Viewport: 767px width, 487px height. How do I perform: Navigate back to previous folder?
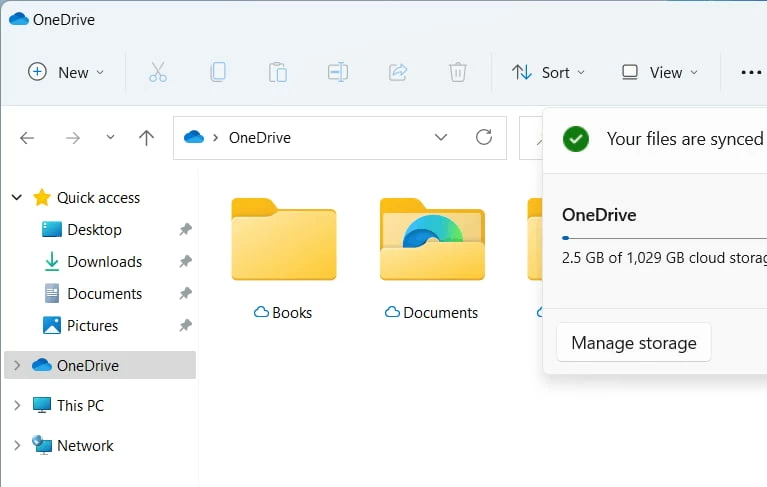coord(27,138)
